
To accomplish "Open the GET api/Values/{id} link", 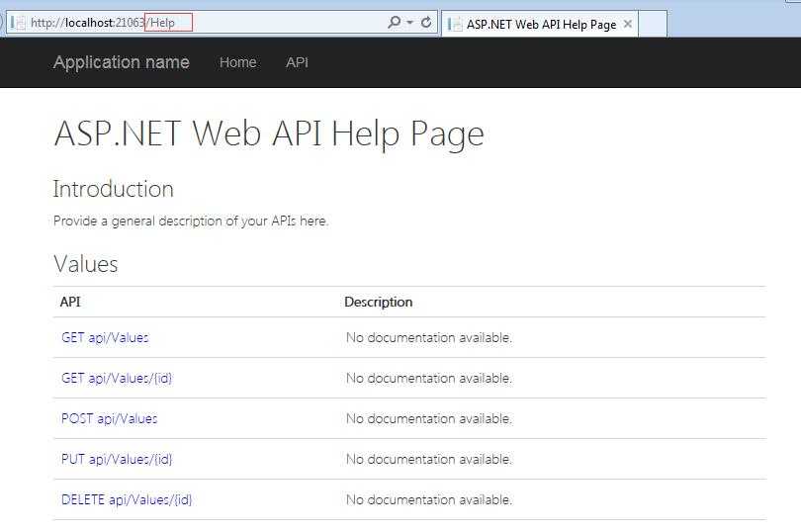I will (x=117, y=378).
